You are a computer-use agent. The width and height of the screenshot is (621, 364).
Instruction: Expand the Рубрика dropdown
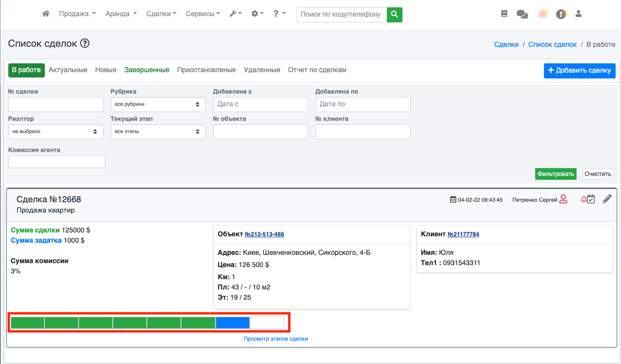(158, 104)
